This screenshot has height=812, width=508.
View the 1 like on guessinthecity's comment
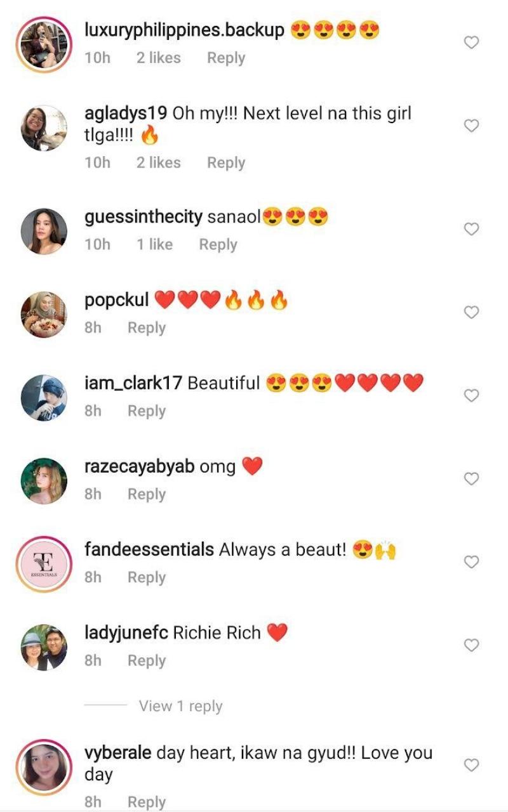point(154,244)
